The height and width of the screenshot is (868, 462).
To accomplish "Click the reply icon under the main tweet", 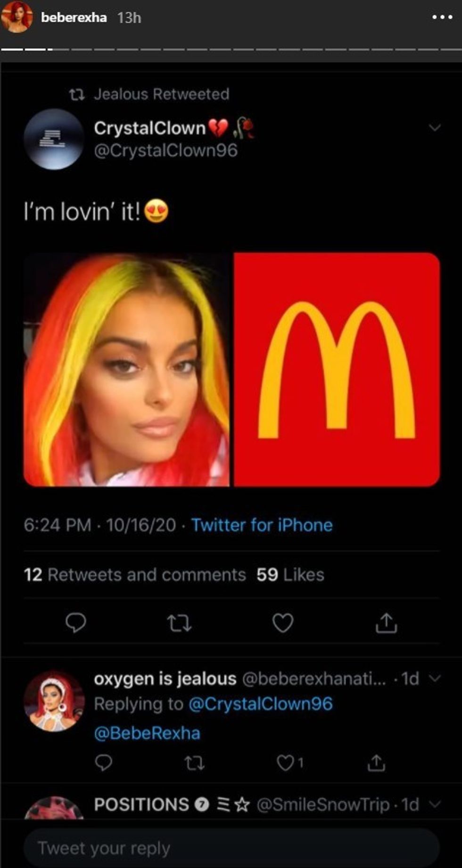I will pos(75,623).
